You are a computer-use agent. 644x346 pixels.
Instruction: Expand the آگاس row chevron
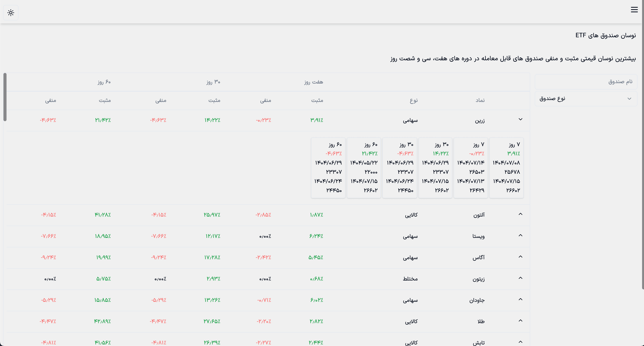pos(520,257)
